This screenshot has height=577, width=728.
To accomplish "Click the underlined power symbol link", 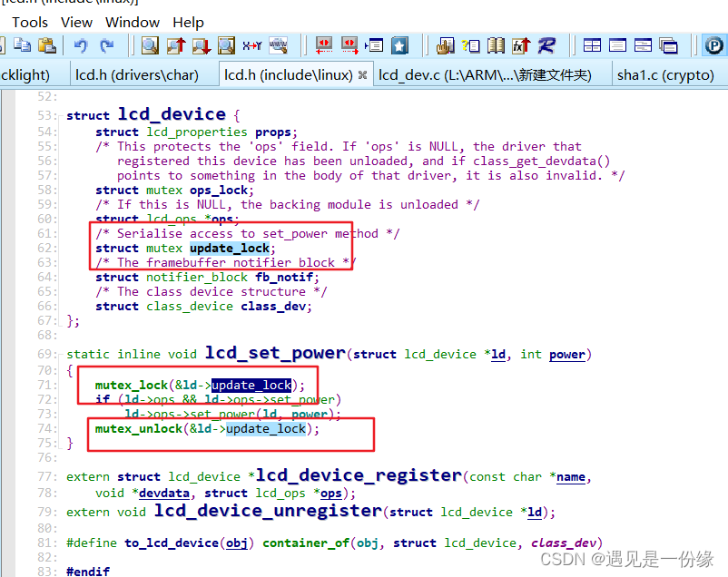I will point(566,354).
